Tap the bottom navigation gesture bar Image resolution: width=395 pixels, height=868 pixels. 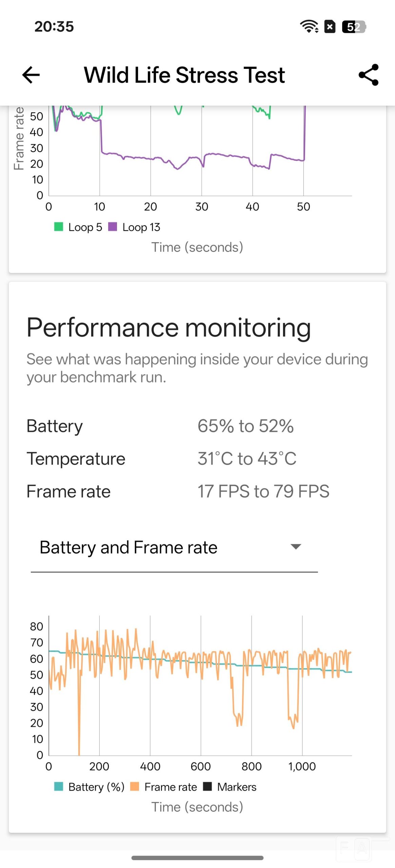(197, 857)
